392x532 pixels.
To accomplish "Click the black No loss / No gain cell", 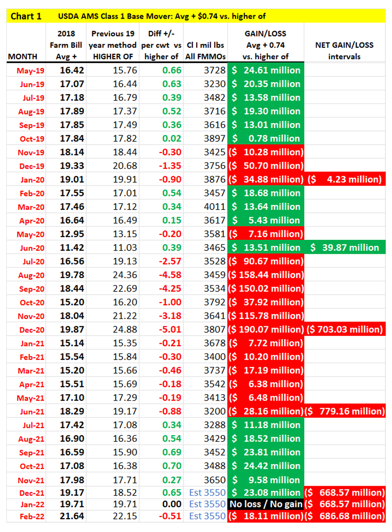I will (266, 504).
